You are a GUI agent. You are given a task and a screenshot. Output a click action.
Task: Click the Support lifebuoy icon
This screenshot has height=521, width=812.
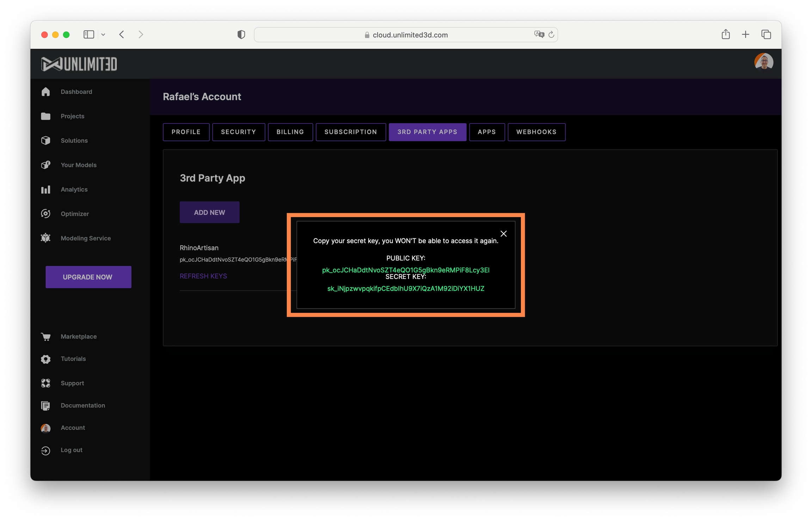coord(45,383)
